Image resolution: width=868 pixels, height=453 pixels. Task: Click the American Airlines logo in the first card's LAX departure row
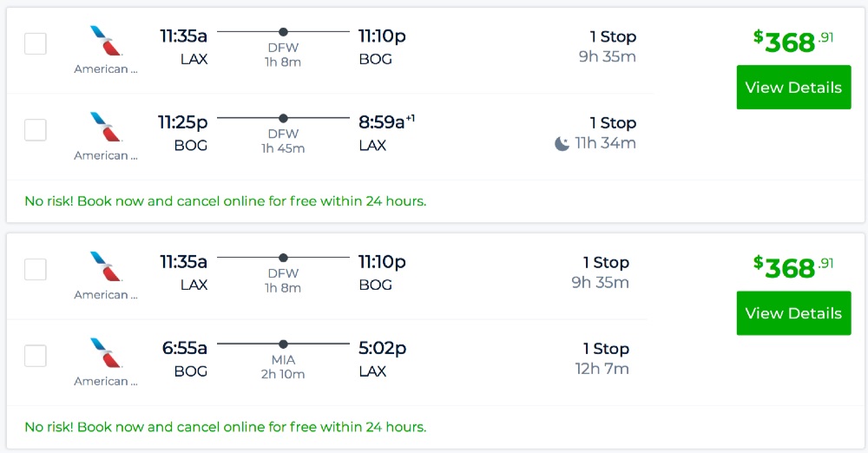pyautogui.click(x=107, y=41)
